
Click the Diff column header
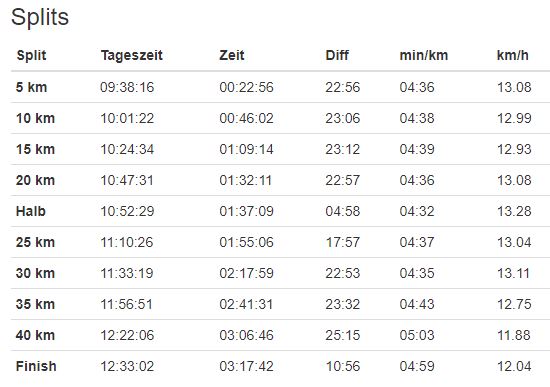pyautogui.click(x=337, y=55)
